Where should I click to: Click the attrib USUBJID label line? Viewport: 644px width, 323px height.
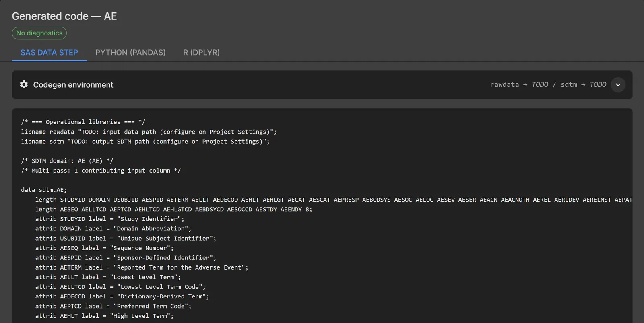(126, 238)
